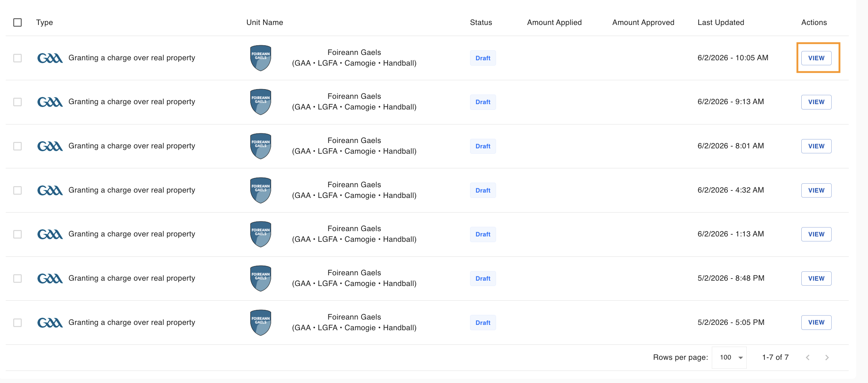
Task: Select the row updated 6/2/2026 9:13 AM
Action: [x=17, y=102]
